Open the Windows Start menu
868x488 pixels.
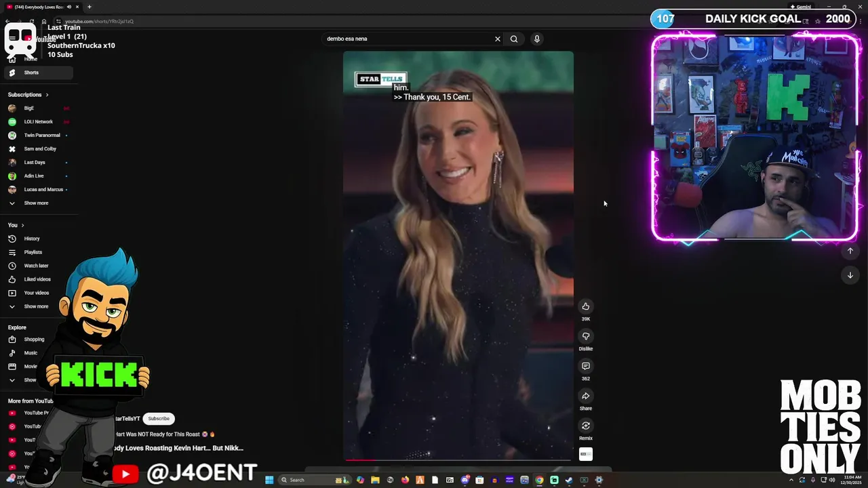click(269, 480)
